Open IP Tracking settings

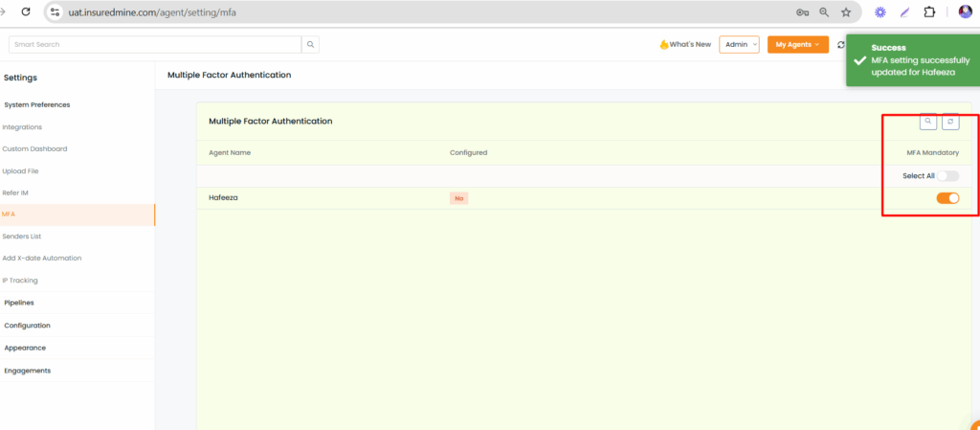click(20, 281)
